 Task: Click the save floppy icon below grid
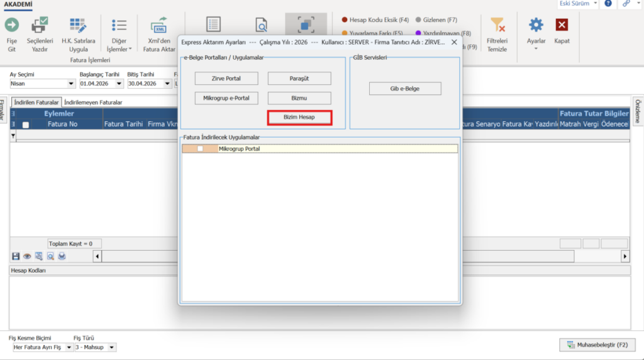click(x=16, y=256)
